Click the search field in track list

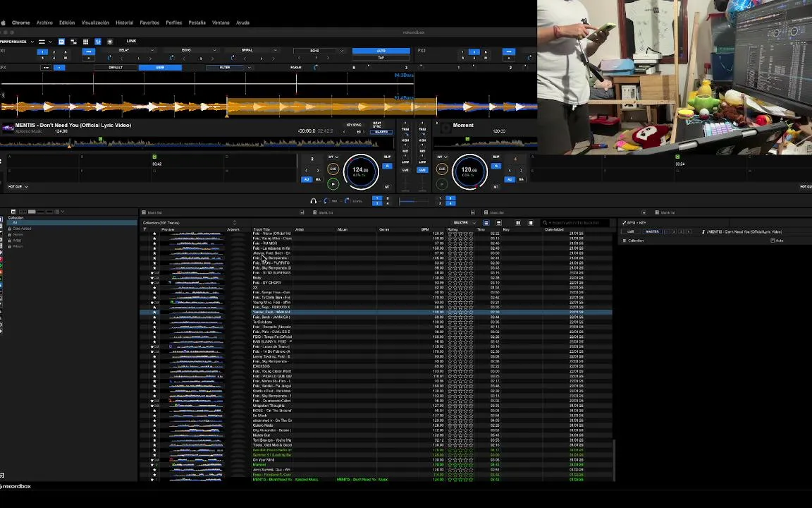pyautogui.click(x=575, y=222)
